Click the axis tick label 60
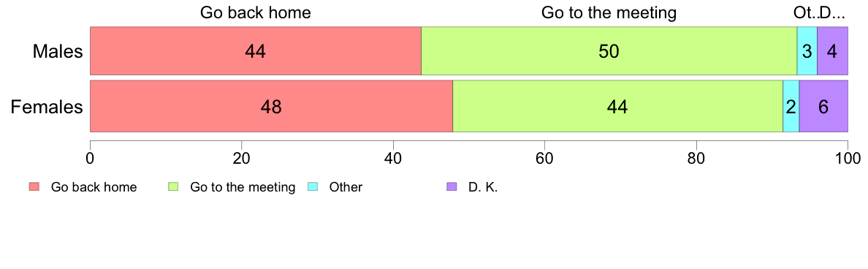868x269 pixels. [x=545, y=158]
